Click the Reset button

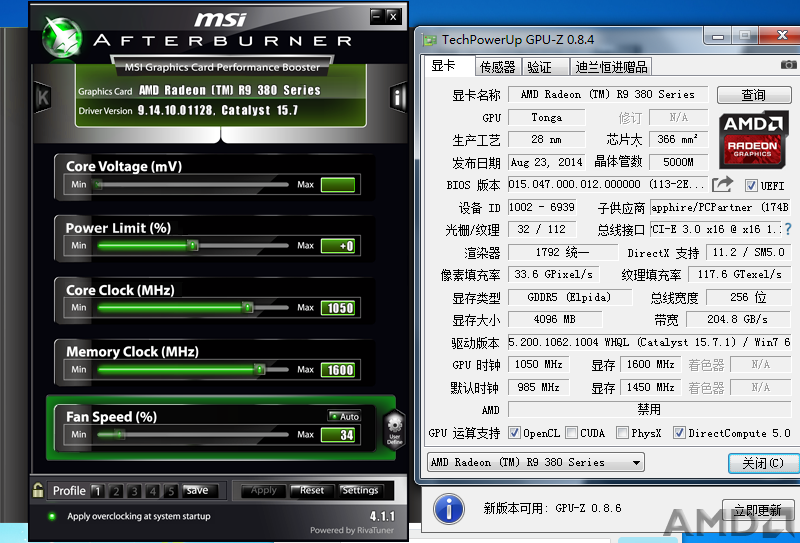point(312,490)
